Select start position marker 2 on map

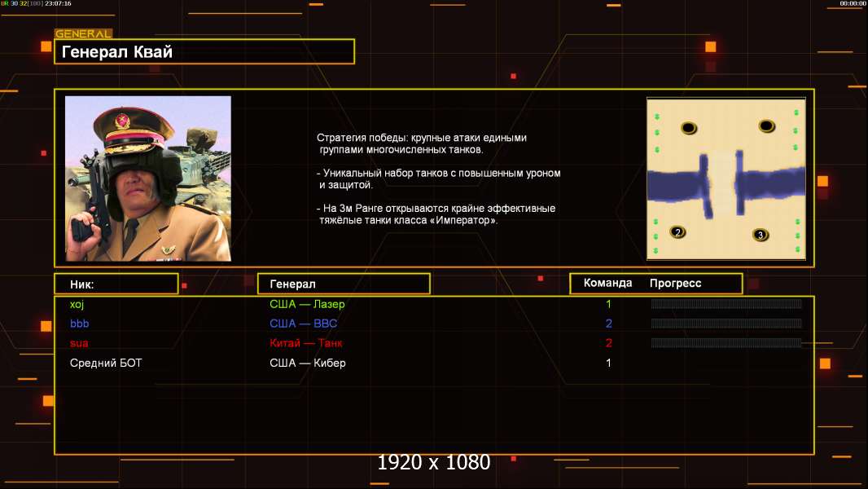coord(677,232)
